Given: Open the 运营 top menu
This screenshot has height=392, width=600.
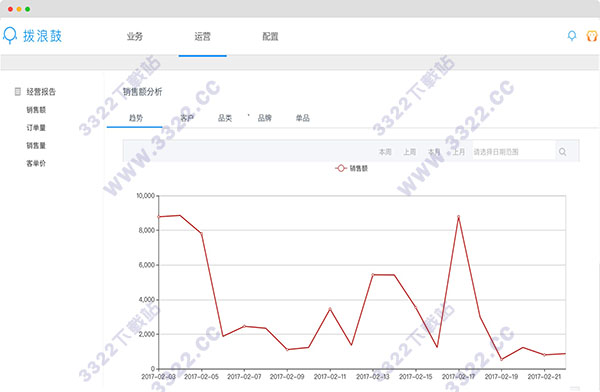Looking at the screenshot, I should [202, 36].
